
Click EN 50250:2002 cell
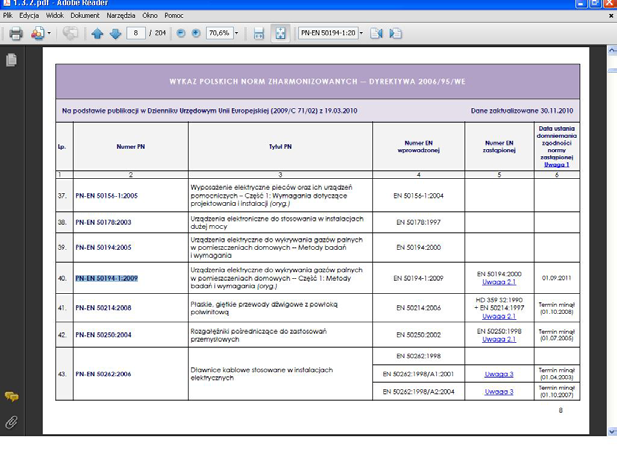418,335
